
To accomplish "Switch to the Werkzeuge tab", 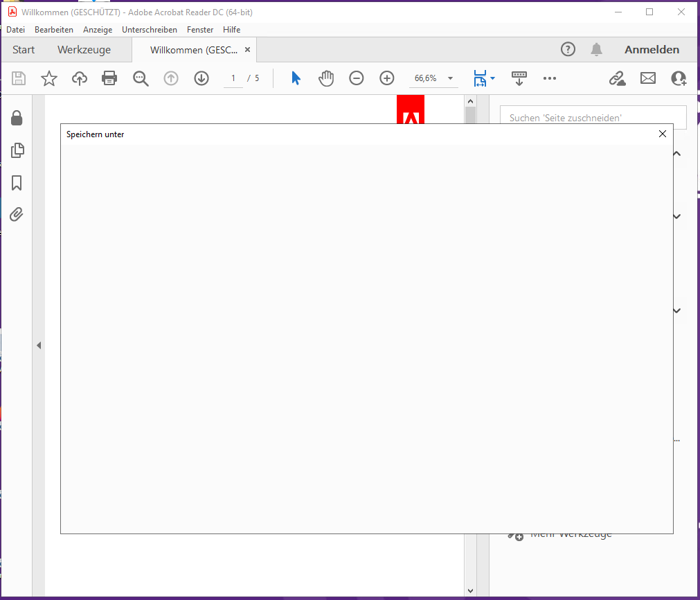I will tap(84, 50).
